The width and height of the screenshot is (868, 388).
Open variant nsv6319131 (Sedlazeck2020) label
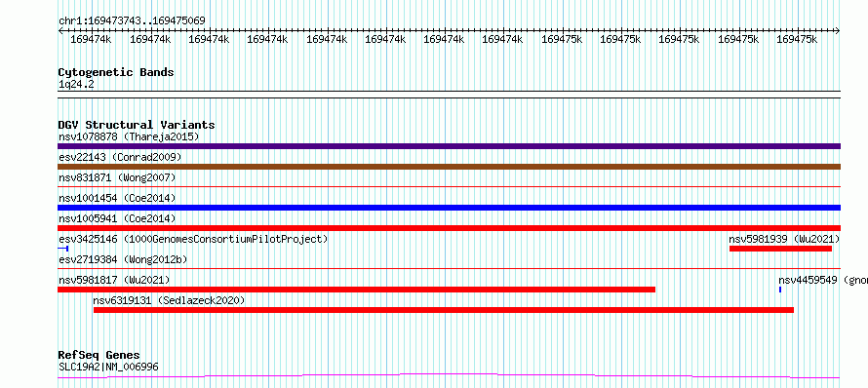click(x=169, y=300)
